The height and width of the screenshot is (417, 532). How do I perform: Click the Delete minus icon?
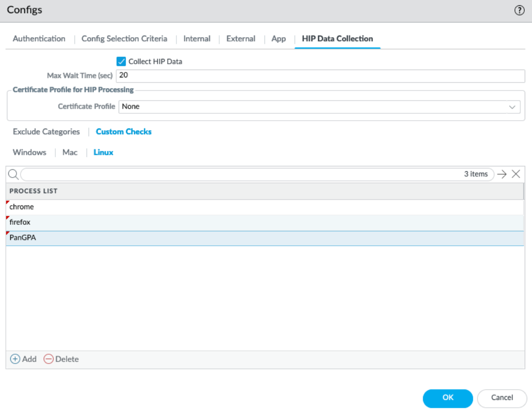48,359
